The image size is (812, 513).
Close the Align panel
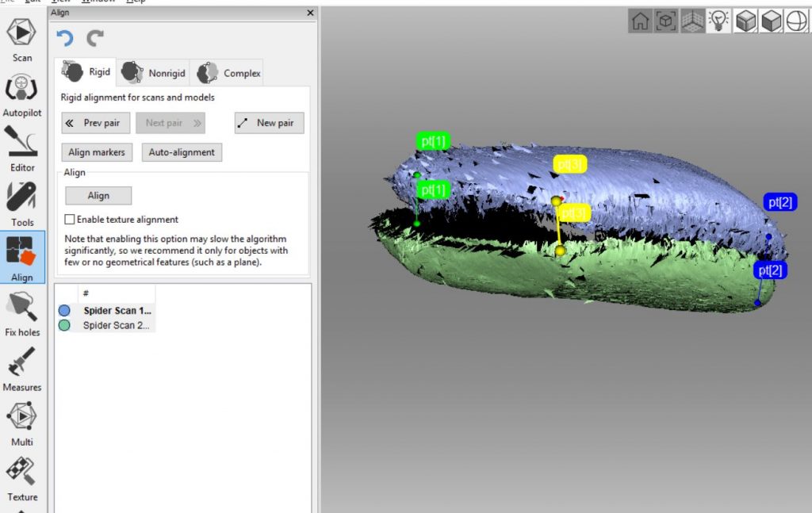(310, 13)
